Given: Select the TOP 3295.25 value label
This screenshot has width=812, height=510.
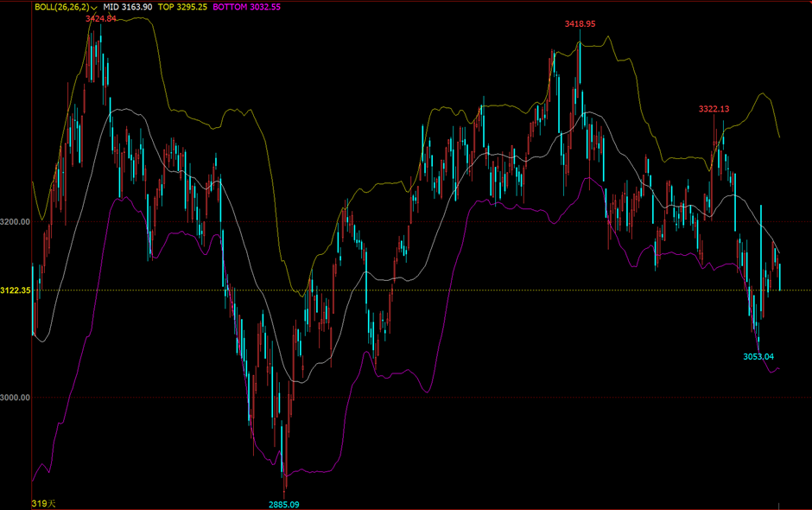Looking at the screenshot, I should pos(182,7).
